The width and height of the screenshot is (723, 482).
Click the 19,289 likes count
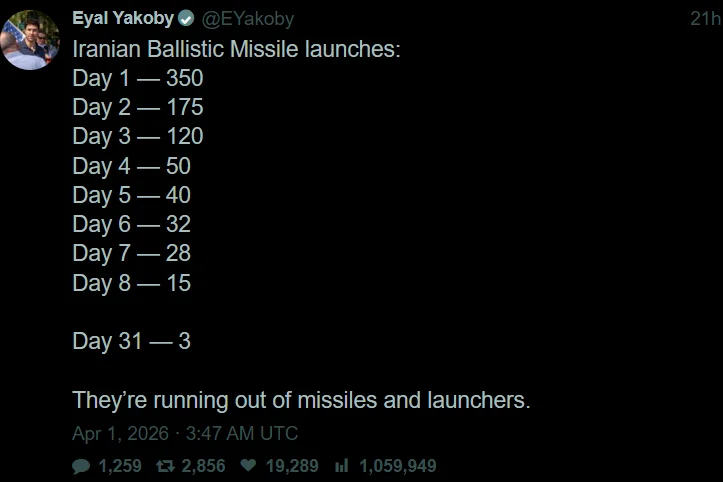pyautogui.click(x=292, y=466)
